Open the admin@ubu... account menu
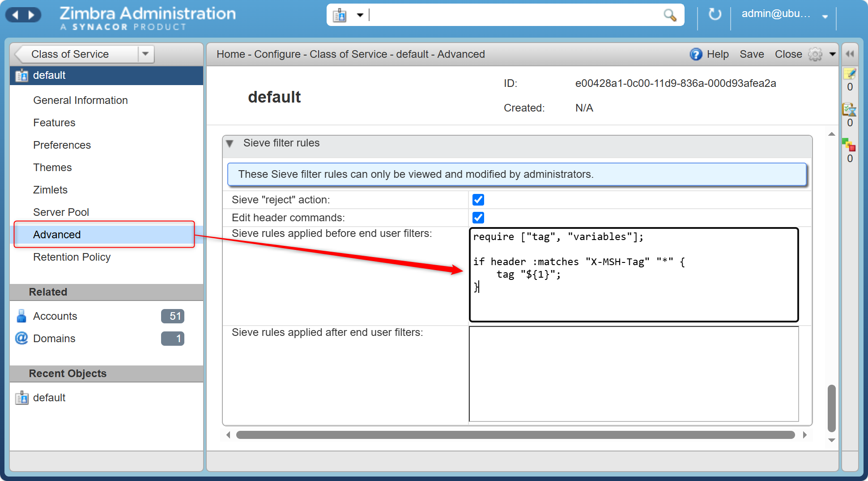Viewport: 868px width, 481px height. click(x=785, y=14)
